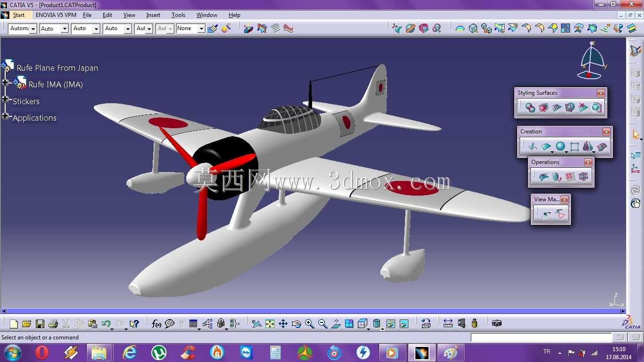Viewport: 644px width, 362px height.
Task: Open the View menu
Action: (x=129, y=15)
